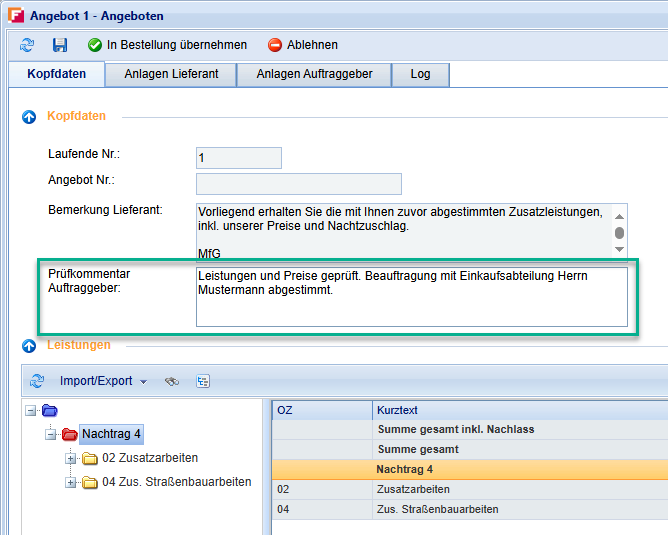
Task: Collapse the Leistungen section arrow
Action: pyautogui.click(x=29, y=346)
